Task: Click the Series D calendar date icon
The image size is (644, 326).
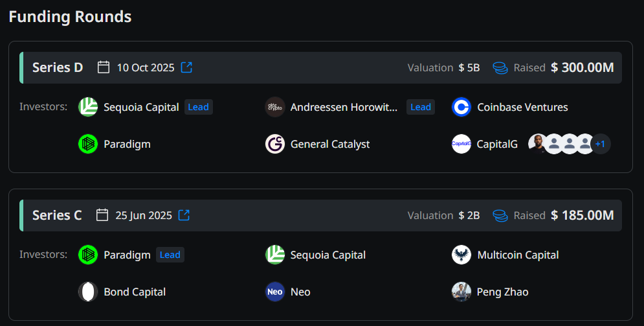Action: click(x=104, y=67)
